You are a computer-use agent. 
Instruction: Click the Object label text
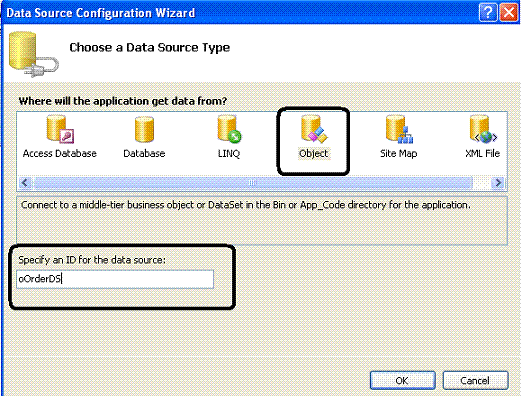click(313, 153)
